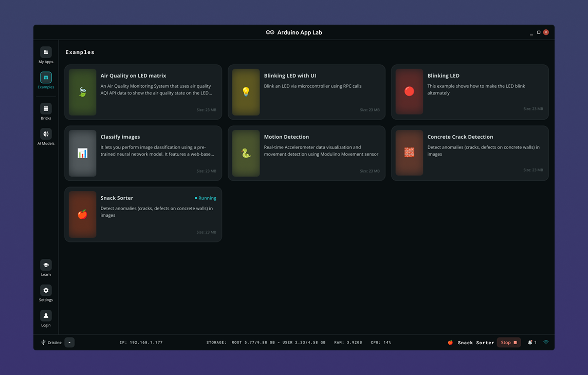Open the Blinking LED with UI example
The height and width of the screenshot is (375, 588).
(306, 92)
